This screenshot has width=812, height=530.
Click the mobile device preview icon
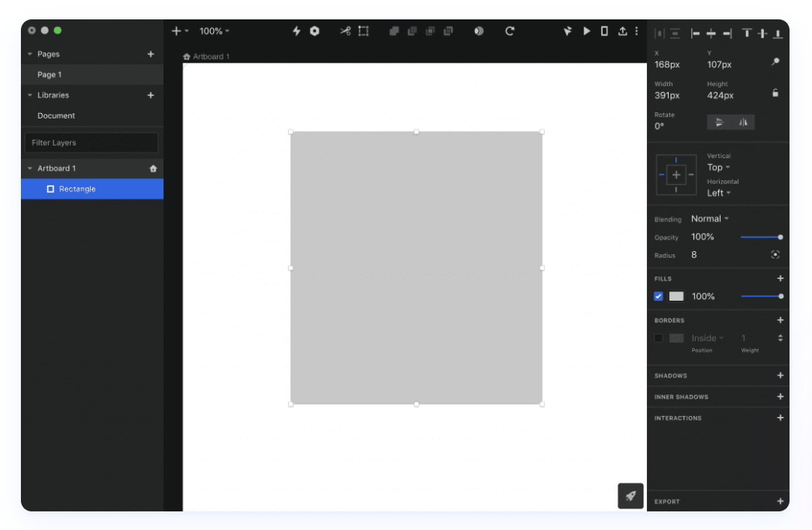(x=604, y=31)
